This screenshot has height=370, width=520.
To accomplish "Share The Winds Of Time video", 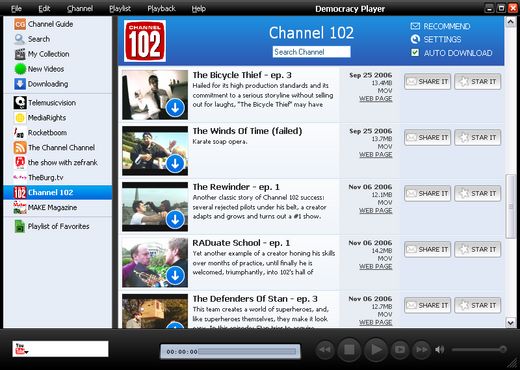I will (427, 138).
